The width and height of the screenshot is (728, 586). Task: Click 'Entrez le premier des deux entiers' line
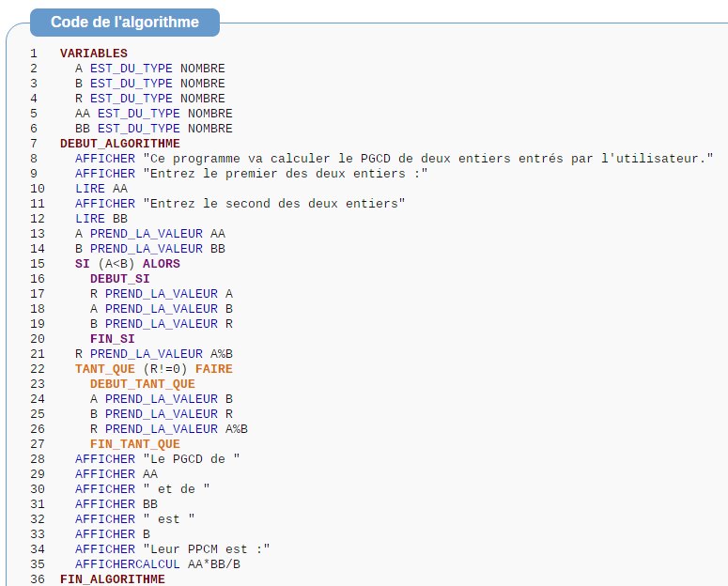(x=251, y=174)
